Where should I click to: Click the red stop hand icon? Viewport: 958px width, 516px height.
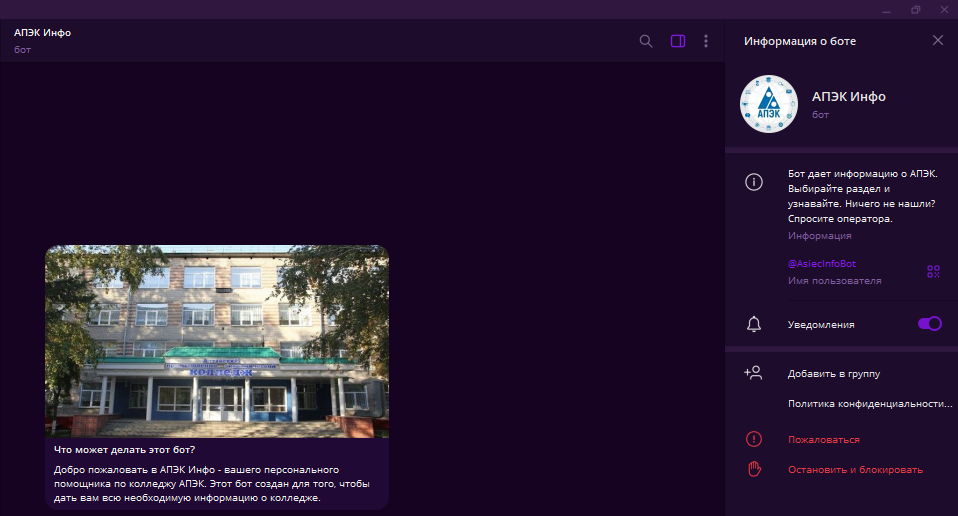755,469
